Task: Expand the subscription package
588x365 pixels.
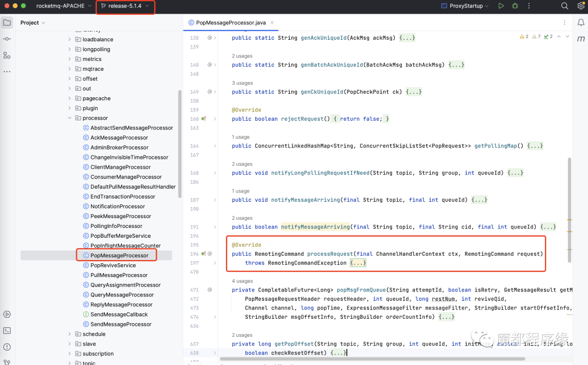Action: coord(69,354)
